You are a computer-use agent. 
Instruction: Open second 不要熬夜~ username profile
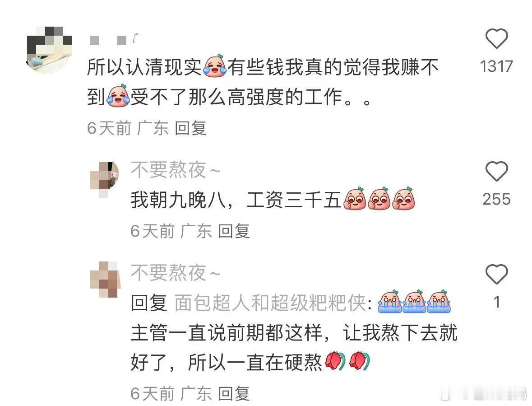176,273
